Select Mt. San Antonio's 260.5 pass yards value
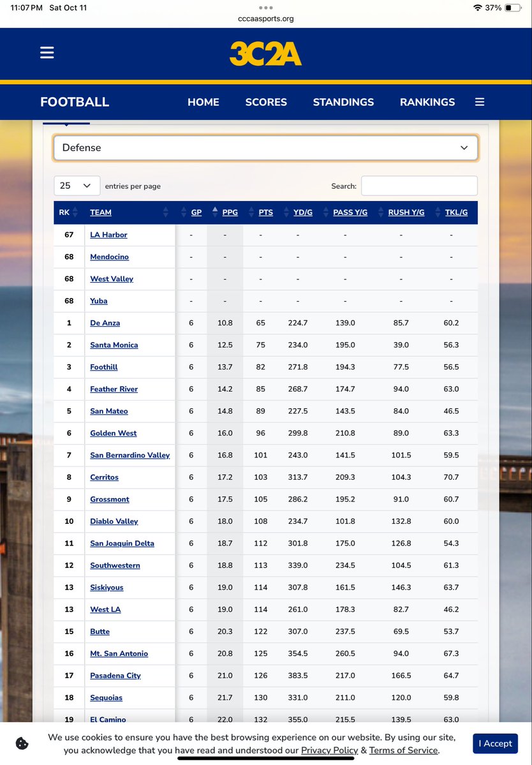Screen dimensions: 532x765 tap(345, 653)
